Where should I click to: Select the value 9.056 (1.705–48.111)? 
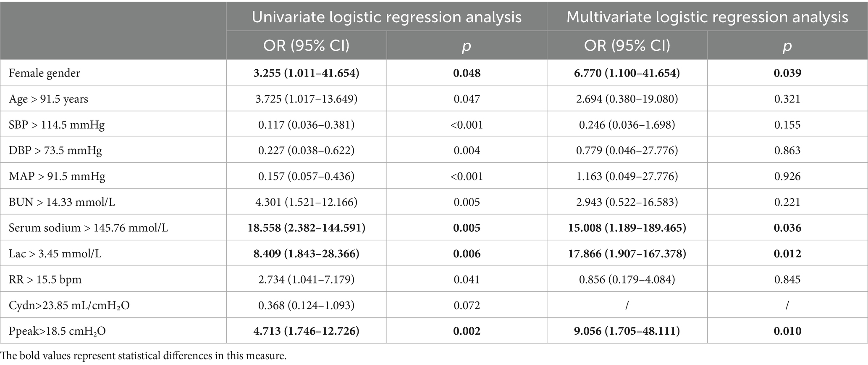click(x=627, y=331)
